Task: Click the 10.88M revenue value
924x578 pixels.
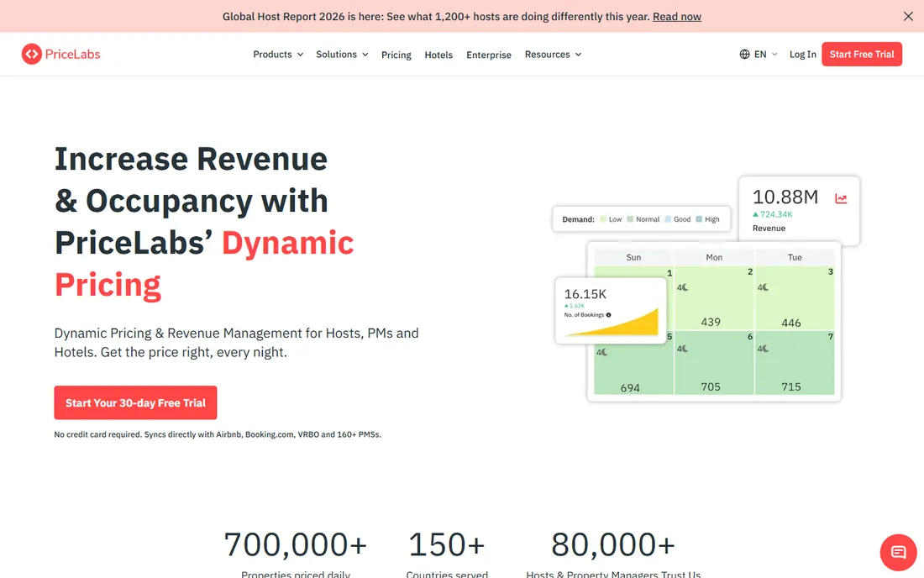Action: (x=785, y=197)
